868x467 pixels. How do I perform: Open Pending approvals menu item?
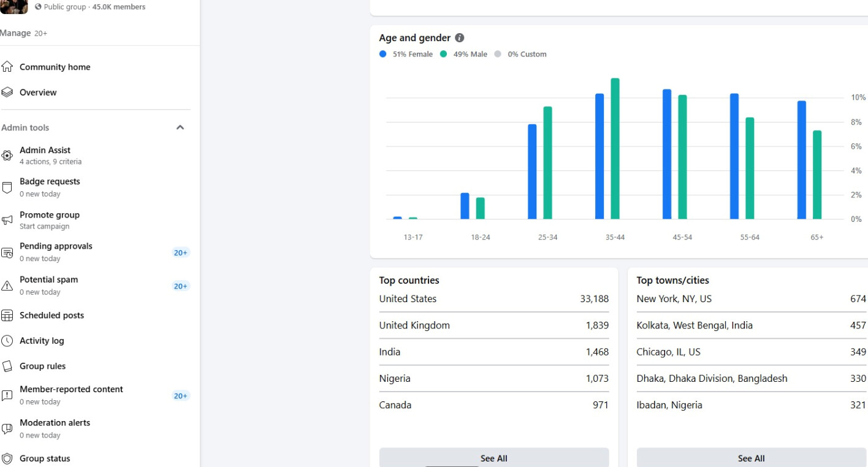coord(56,246)
